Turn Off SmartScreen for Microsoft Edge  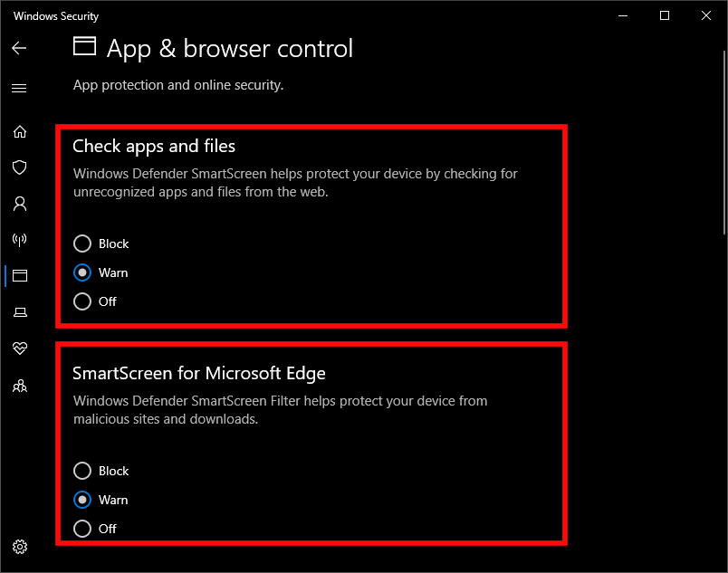[82, 529]
